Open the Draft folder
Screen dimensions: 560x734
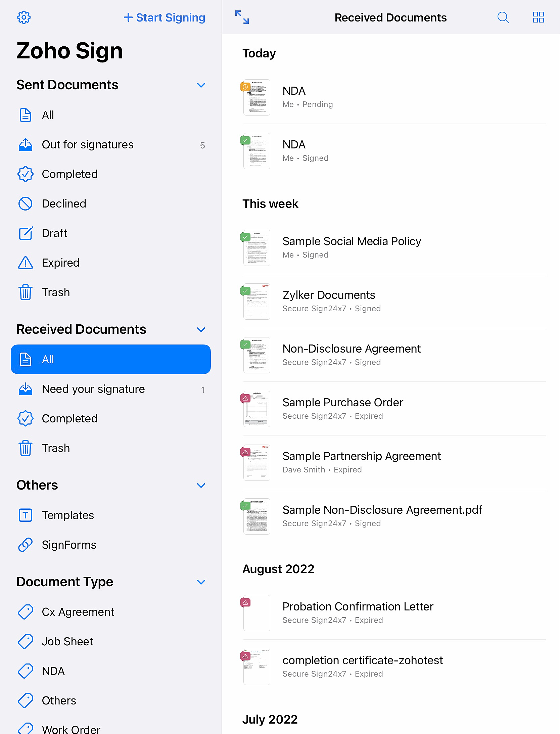pos(111,233)
